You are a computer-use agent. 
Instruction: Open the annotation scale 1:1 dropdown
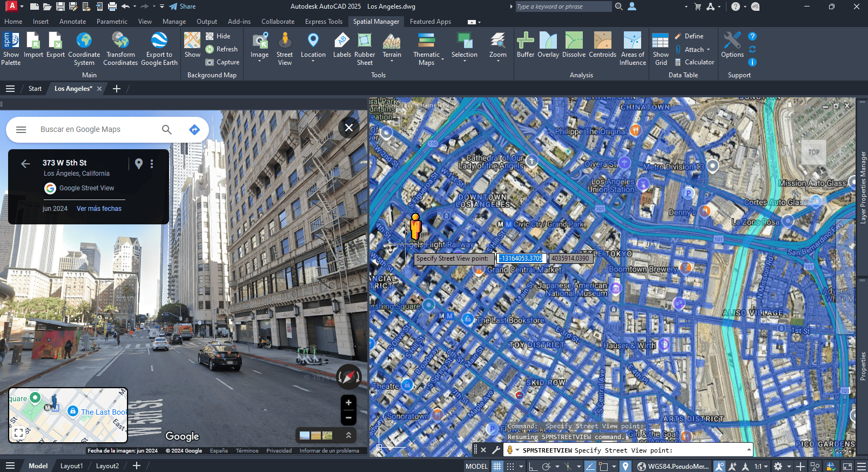(x=761, y=466)
